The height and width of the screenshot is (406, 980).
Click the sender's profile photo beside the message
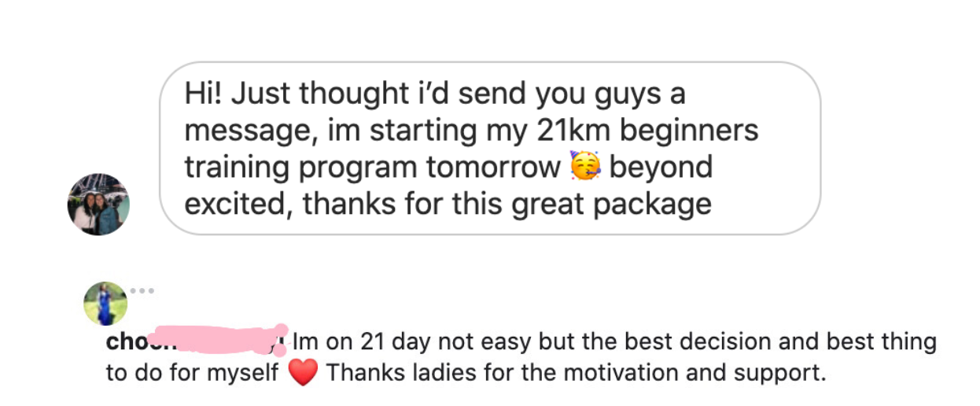[98, 205]
